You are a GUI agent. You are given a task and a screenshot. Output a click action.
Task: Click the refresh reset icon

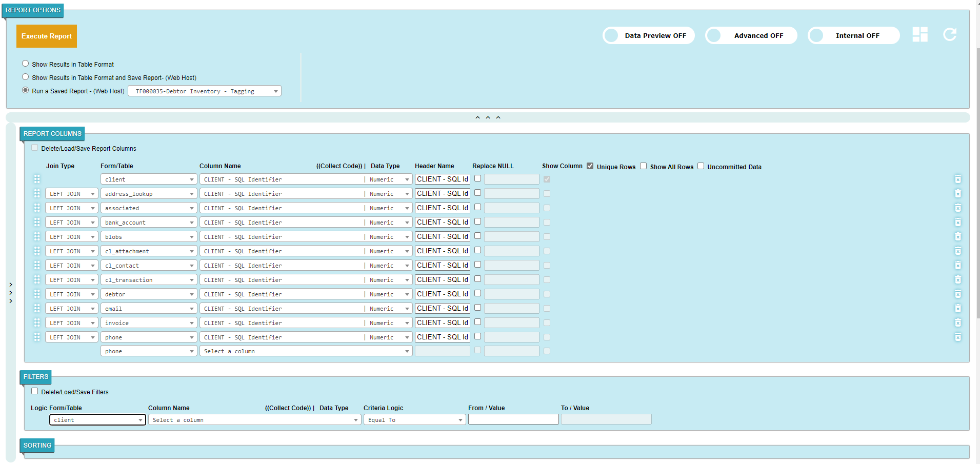(950, 34)
